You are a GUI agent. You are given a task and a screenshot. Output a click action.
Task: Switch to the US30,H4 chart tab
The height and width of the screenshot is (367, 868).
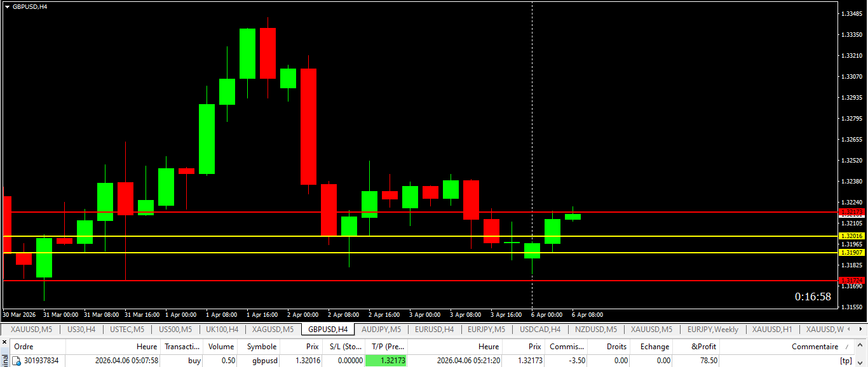click(x=81, y=330)
